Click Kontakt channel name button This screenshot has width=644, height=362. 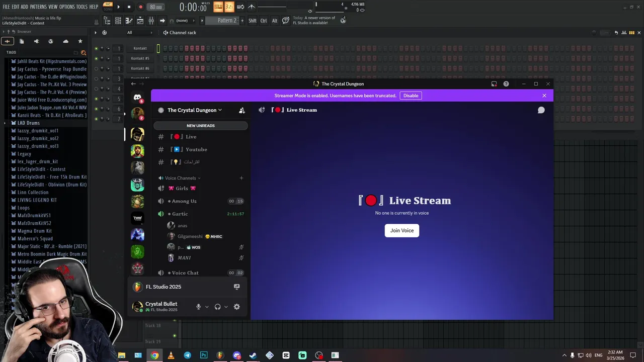(x=140, y=49)
